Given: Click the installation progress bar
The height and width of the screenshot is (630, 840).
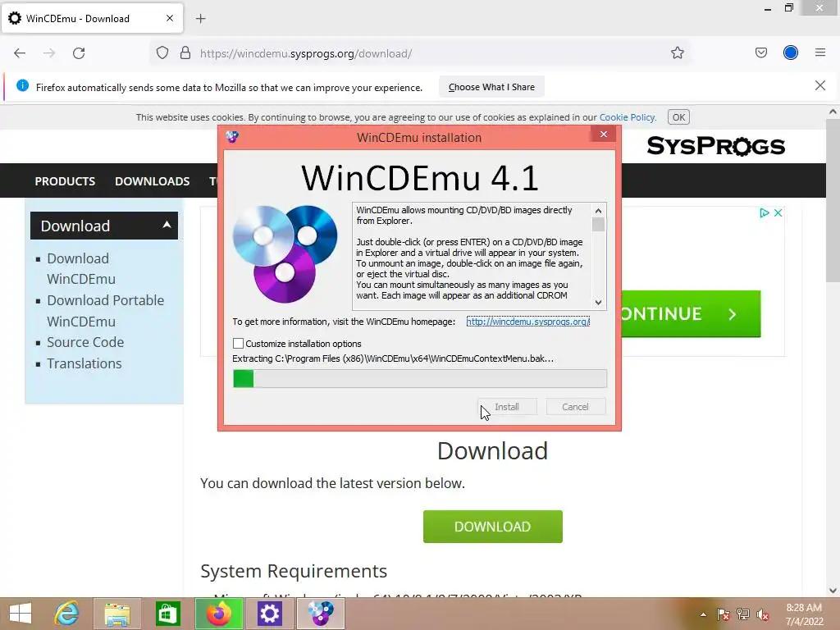Looking at the screenshot, I should pyautogui.click(x=420, y=379).
